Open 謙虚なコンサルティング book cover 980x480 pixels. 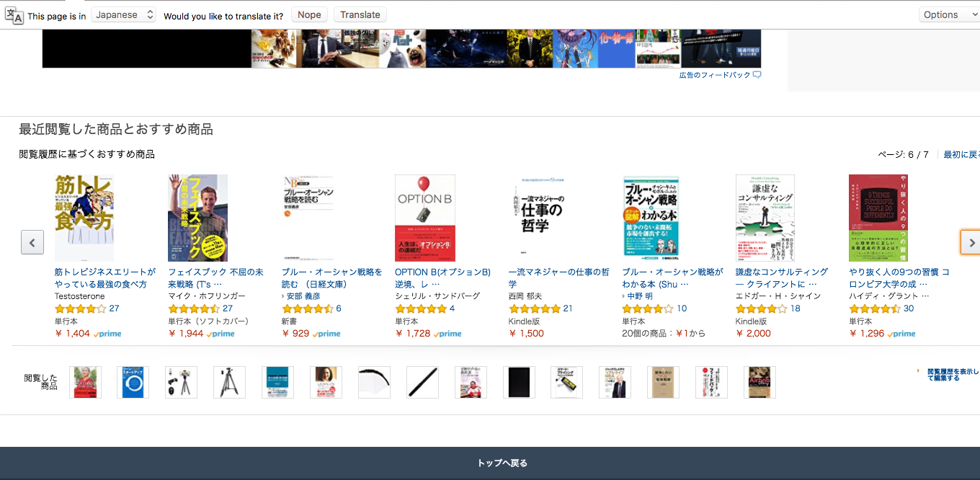coord(765,218)
